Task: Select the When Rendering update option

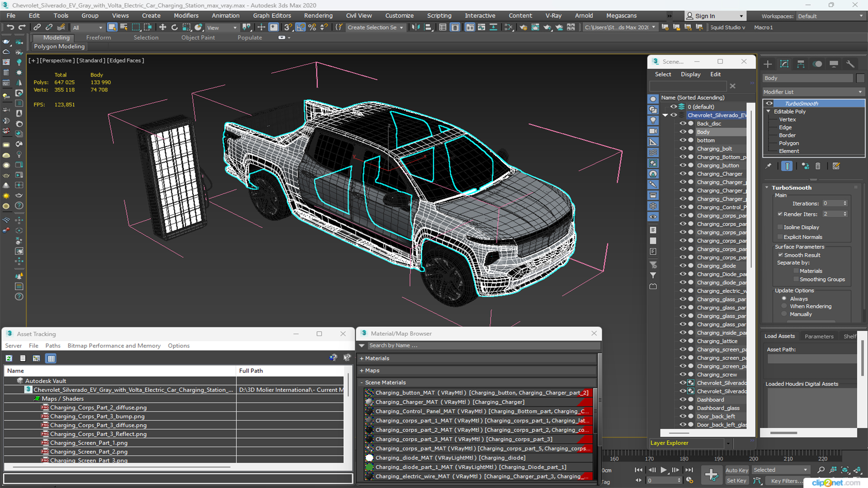Action: [x=784, y=306]
